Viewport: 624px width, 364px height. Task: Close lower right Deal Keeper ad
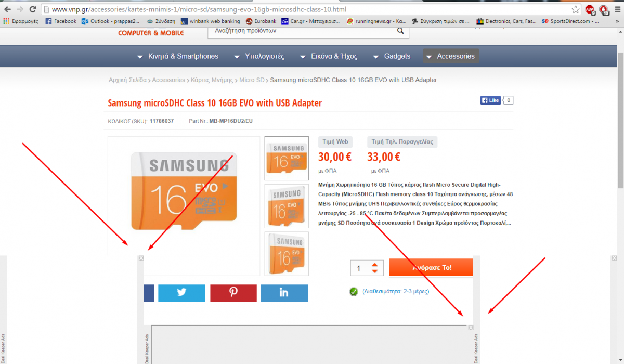click(471, 328)
